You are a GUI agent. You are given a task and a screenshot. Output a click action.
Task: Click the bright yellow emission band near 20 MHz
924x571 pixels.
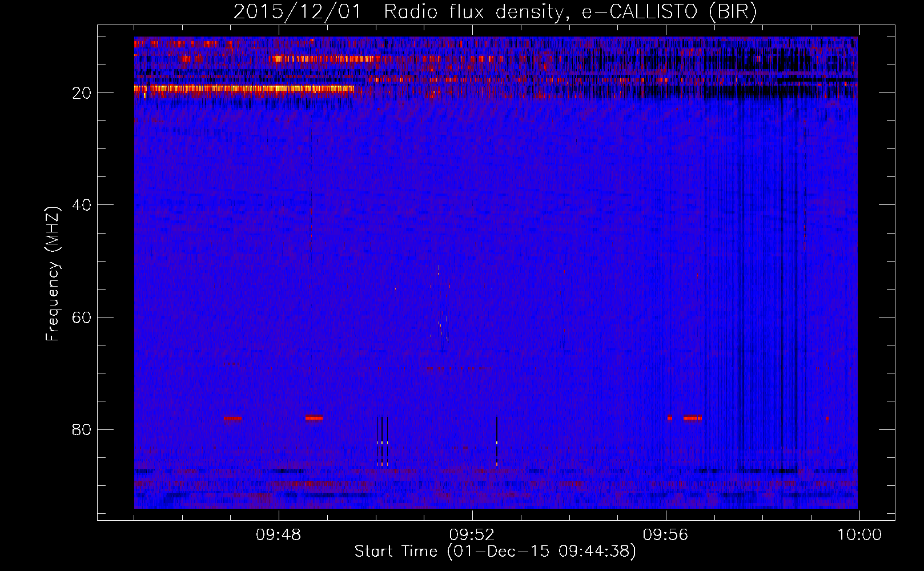pyautogui.click(x=244, y=89)
